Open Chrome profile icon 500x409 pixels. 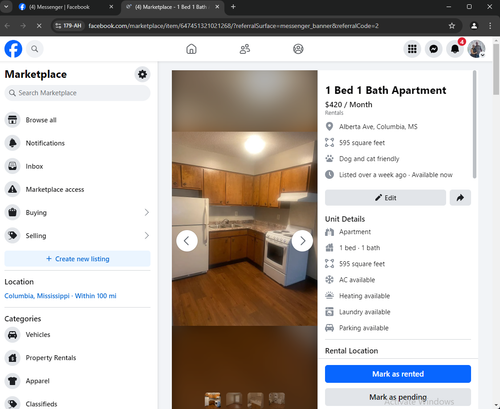pos(474,26)
